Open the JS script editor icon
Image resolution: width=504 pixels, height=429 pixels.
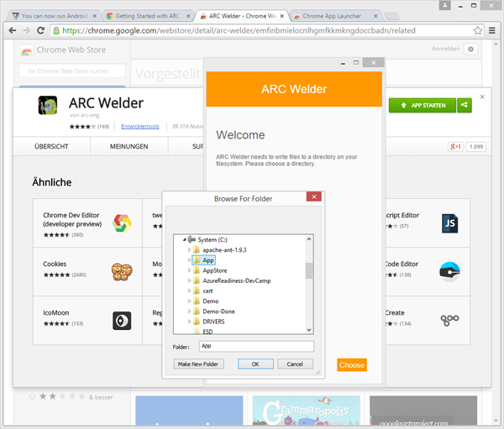click(x=449, y=223)
